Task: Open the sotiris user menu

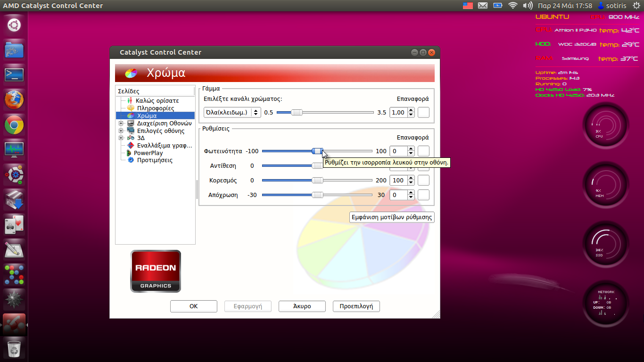Action: coord(613,6)
